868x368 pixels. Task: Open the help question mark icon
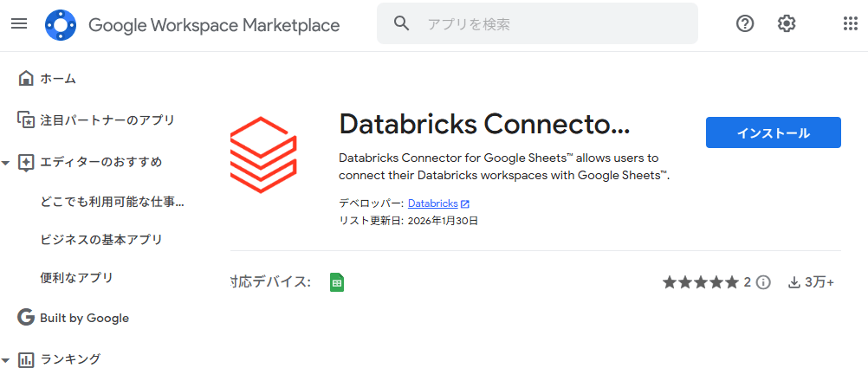[x=745, y=24]
